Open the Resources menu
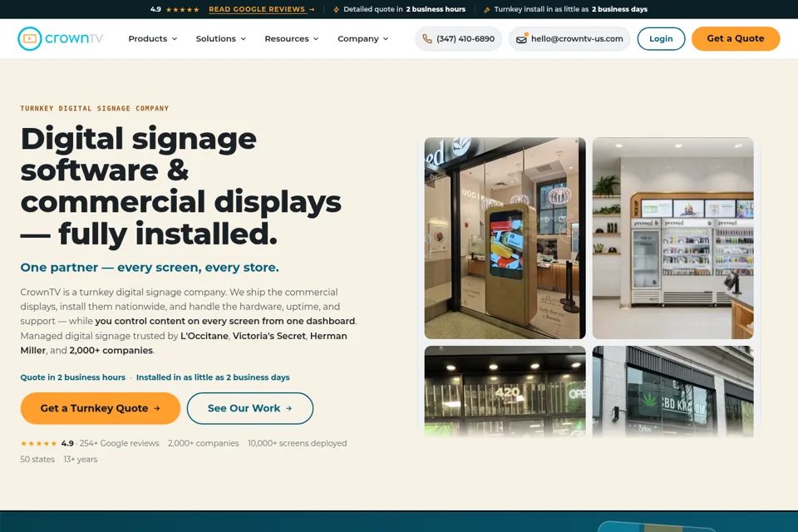 tap(292, 39)
